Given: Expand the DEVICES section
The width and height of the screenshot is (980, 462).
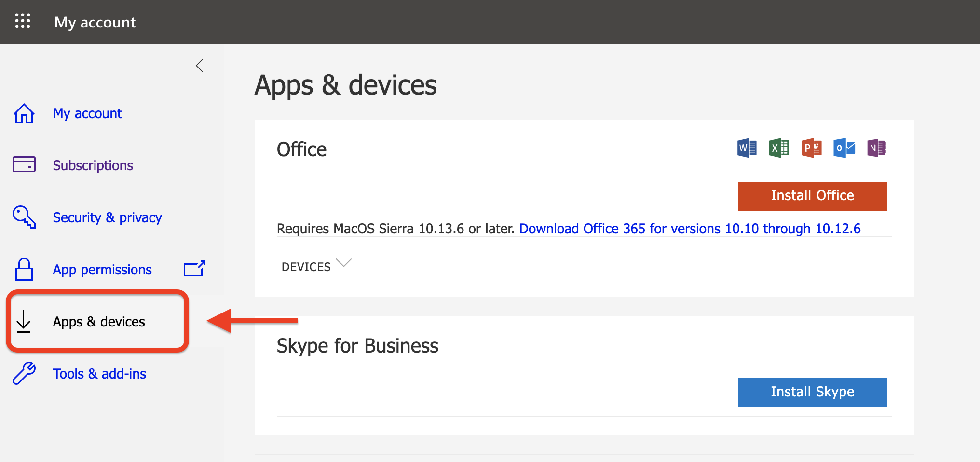Looking at the screenshot, I should [316, 266].
